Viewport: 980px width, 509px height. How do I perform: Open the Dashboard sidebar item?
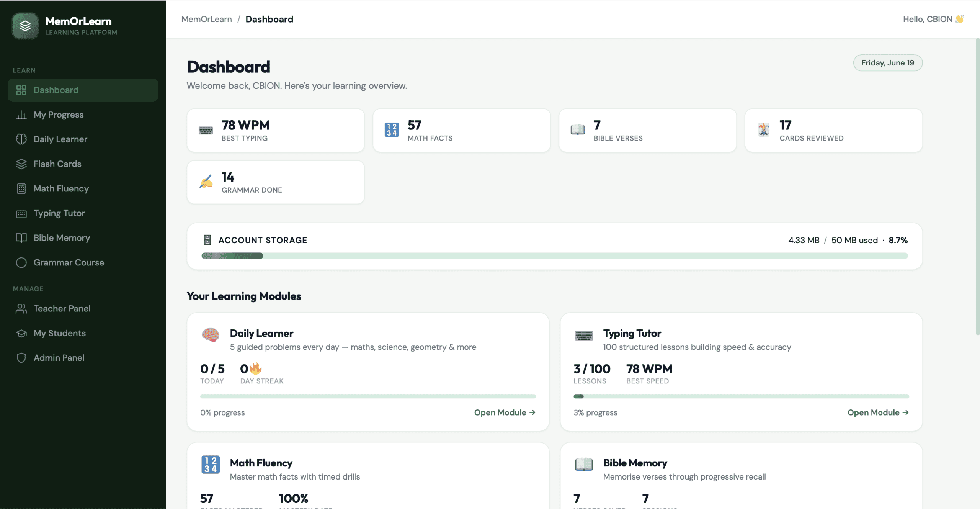(x=83, y=90)
